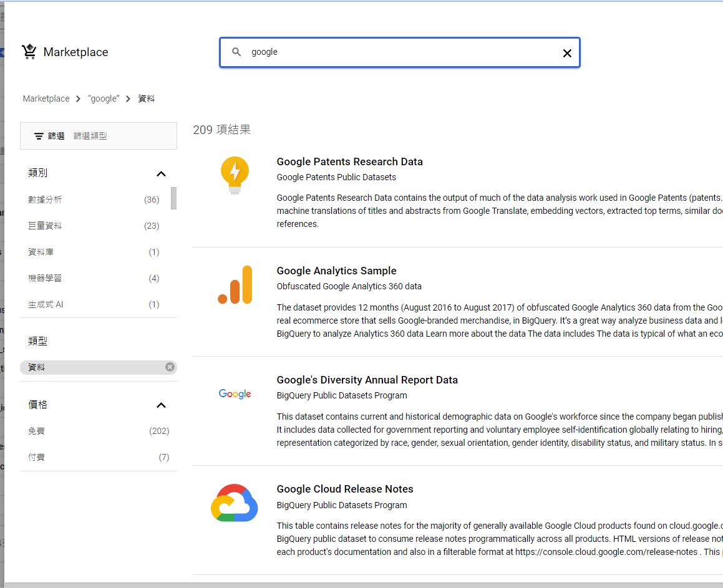Filter by 巨量資料 category
This screenshot has height=588, width=723.
click(x=45, y=226)
